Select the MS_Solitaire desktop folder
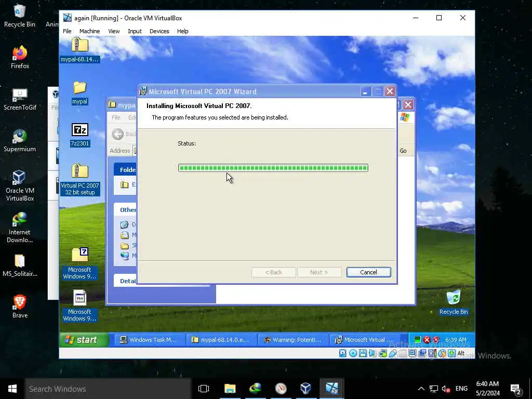Screen dimensions: 532x399 coord(20,265)
